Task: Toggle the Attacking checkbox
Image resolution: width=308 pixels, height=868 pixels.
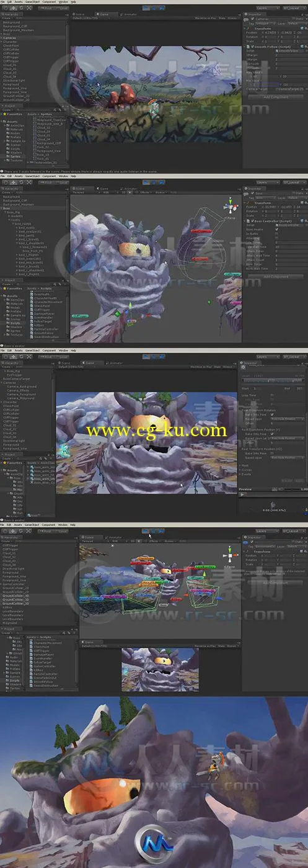Action: [276, 238]
